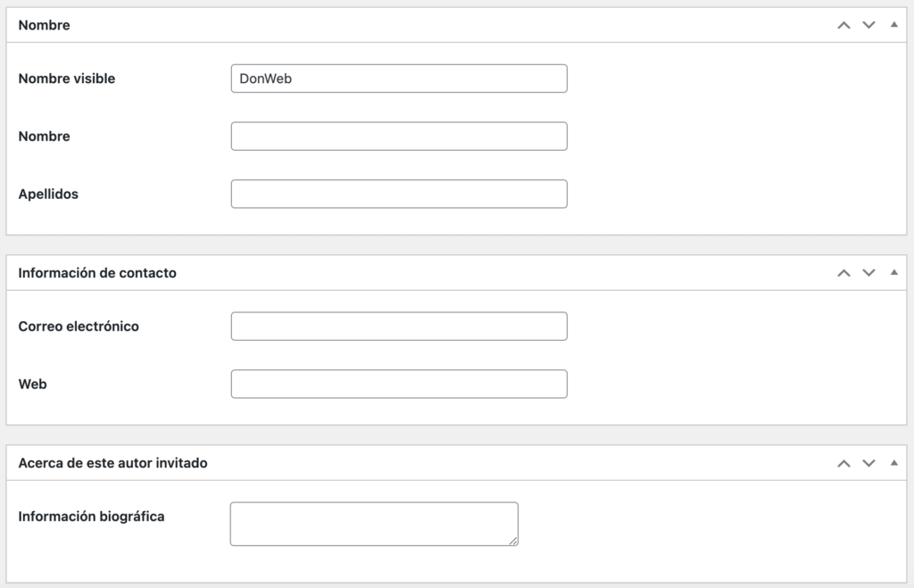Click inside the Nombre visible field
This screenshot has width=914, height=588.
(399, 79)
